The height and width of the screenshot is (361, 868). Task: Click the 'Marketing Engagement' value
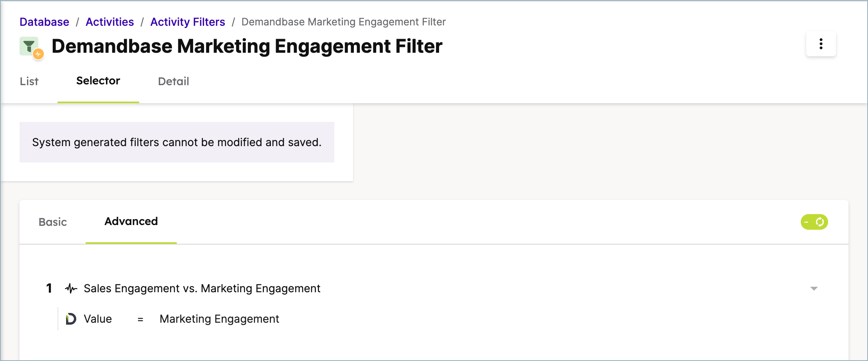coord(219,319)
